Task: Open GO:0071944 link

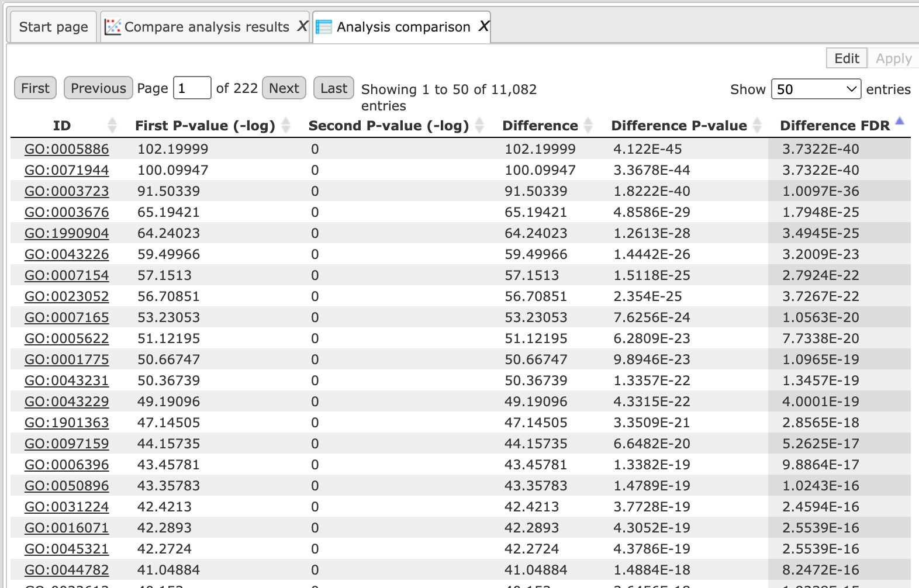Action: [67, 170]
